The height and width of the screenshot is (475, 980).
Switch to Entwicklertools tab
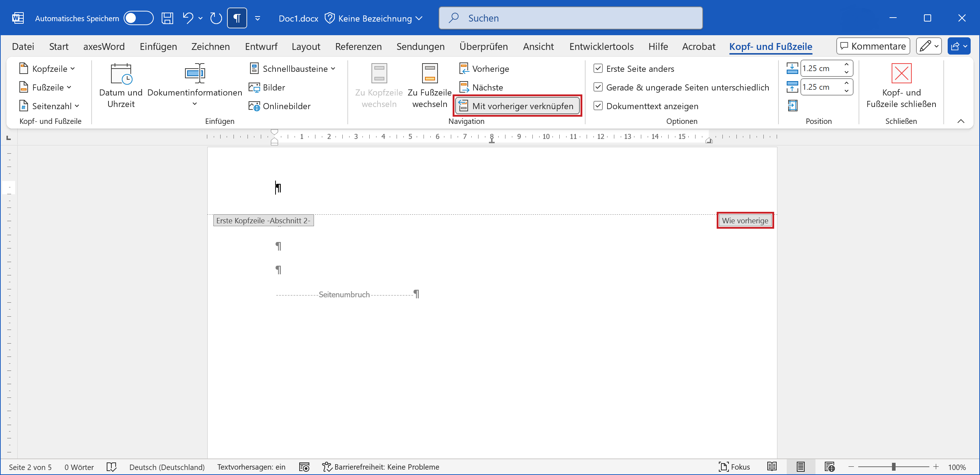tap(601, 46)
